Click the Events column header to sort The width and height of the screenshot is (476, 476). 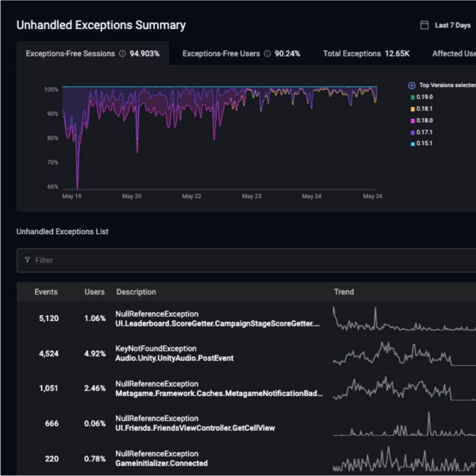[x=46, y=292]
